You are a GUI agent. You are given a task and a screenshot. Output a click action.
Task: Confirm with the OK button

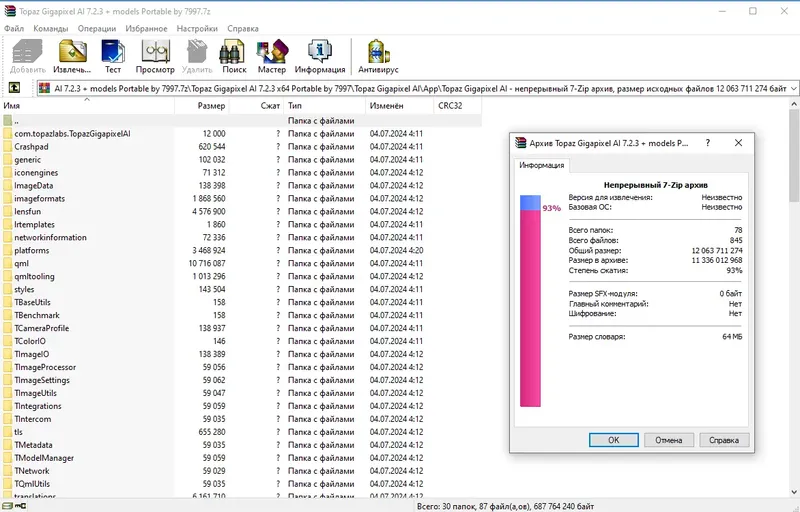pos(613,440)
